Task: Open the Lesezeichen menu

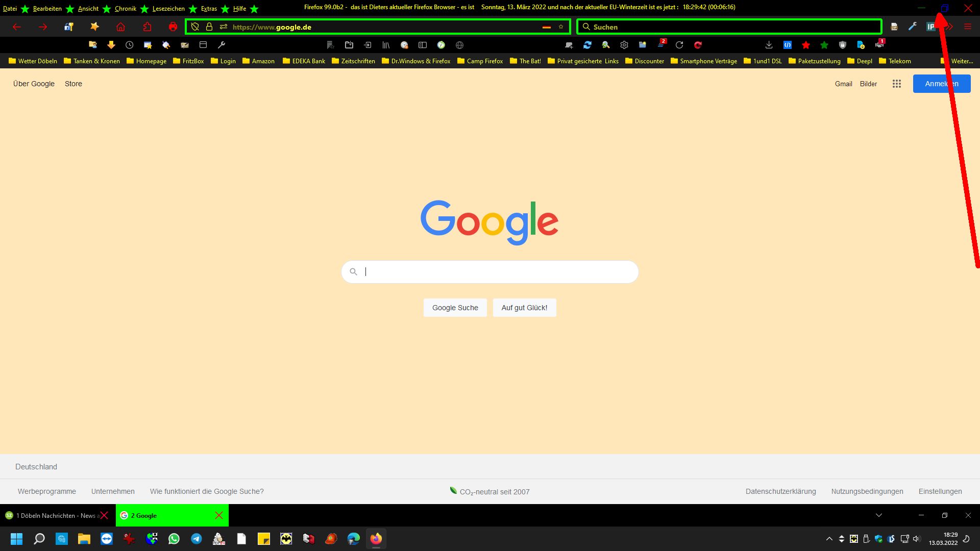Action: point(168,9)
